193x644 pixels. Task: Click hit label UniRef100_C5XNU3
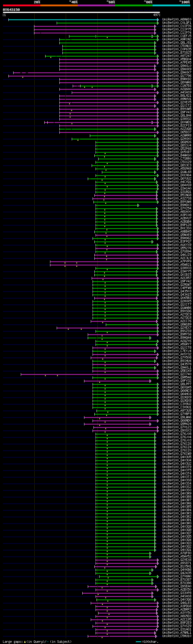tap(177, 46)
